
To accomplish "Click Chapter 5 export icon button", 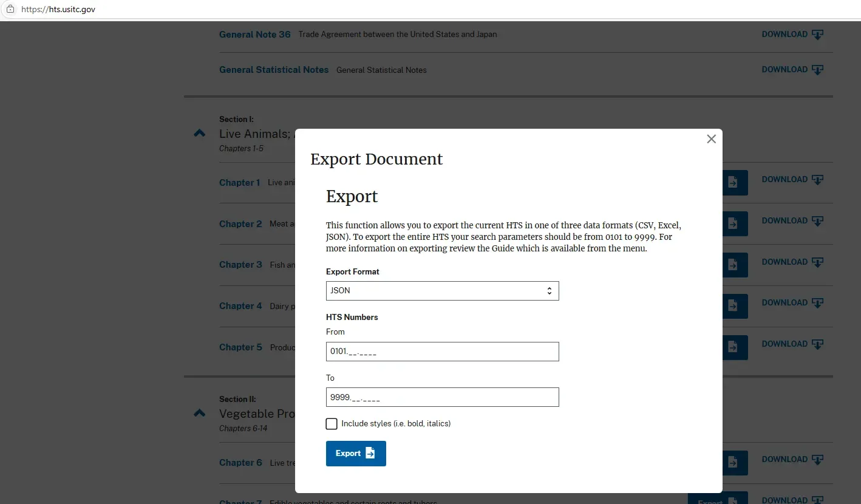I will pos(734,347).
